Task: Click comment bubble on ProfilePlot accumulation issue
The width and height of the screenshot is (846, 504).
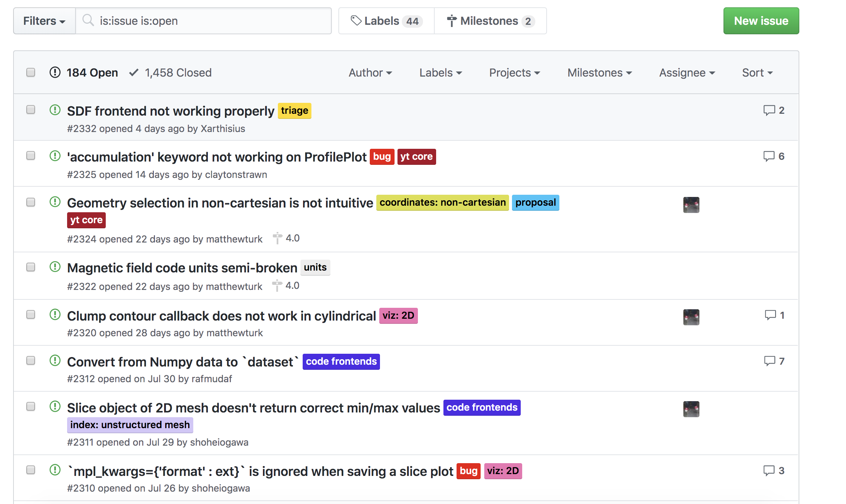Action: coord(769,156)
